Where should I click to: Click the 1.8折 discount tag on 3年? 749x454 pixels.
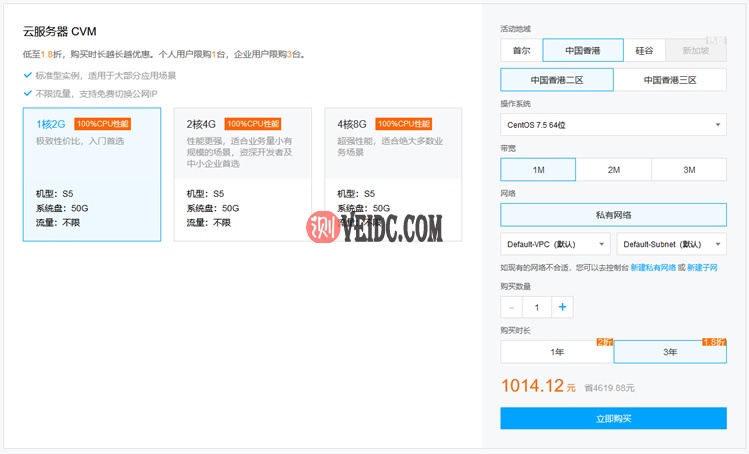click(714, 342)
